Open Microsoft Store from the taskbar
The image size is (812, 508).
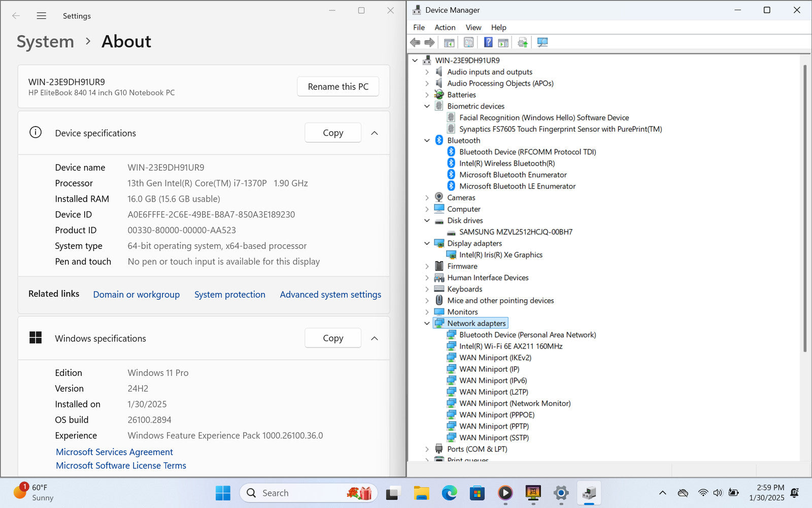pos(477,493)
